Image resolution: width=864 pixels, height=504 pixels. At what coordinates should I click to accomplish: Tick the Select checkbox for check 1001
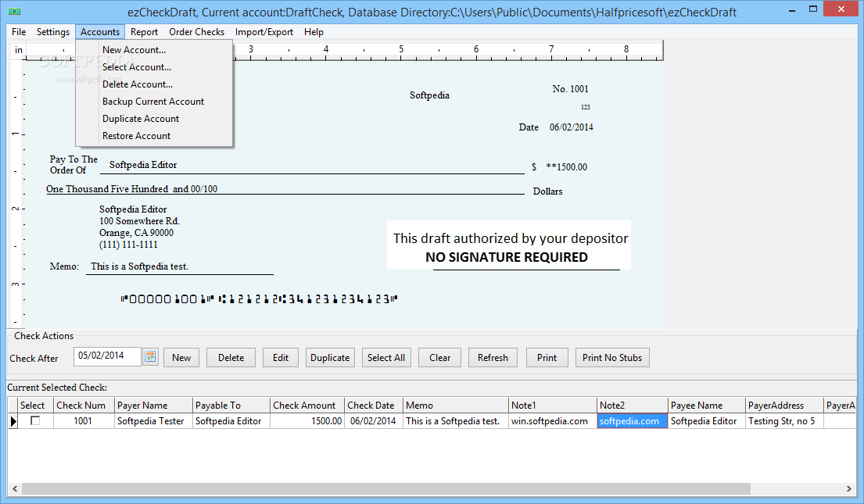(35, 421)
